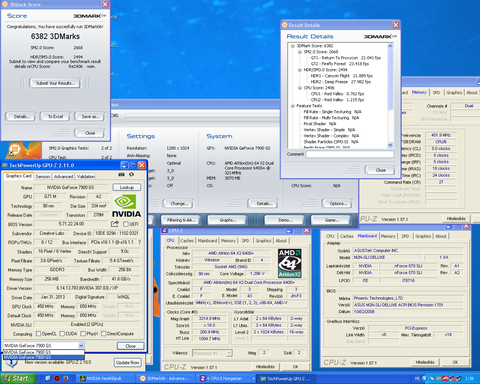Click Update Now button
This screenshot has width=480, height=384.
click(128, 362)
